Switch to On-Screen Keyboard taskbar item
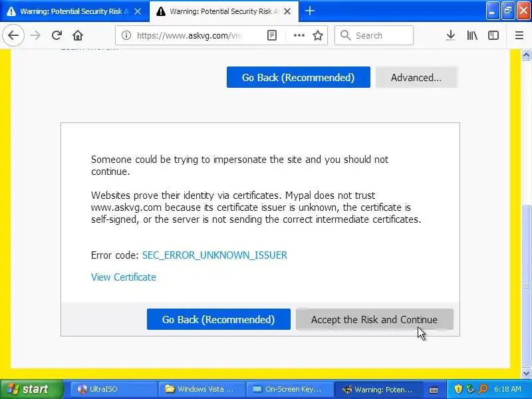This screenshot has width=532, height=399. 289,389
